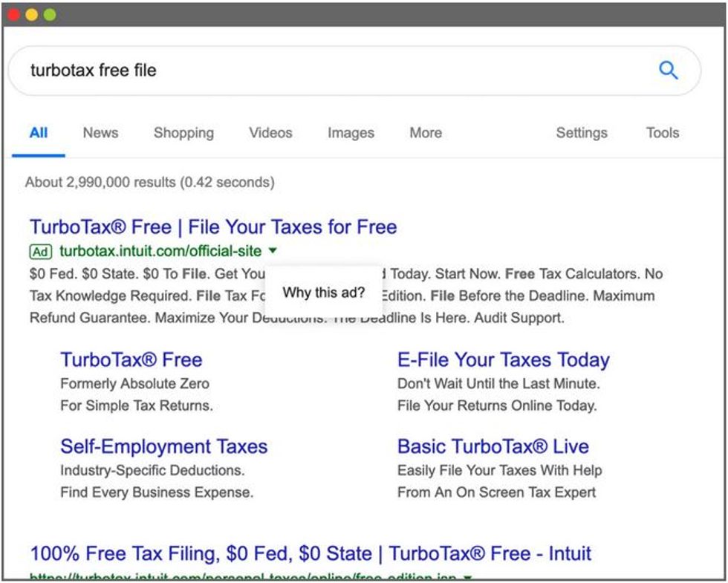Open the Settings menu

(x=581, y=133)
